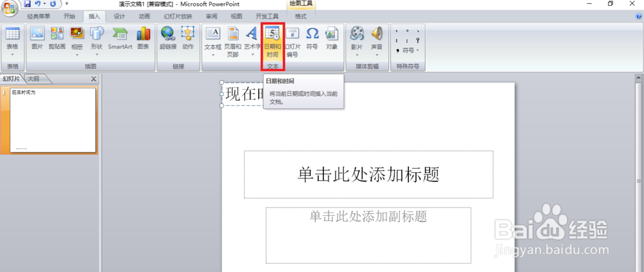This screenshot has width=644, height=272.
Task: Redo the last action
Action: pyautogui.click(x=53, y=4)
